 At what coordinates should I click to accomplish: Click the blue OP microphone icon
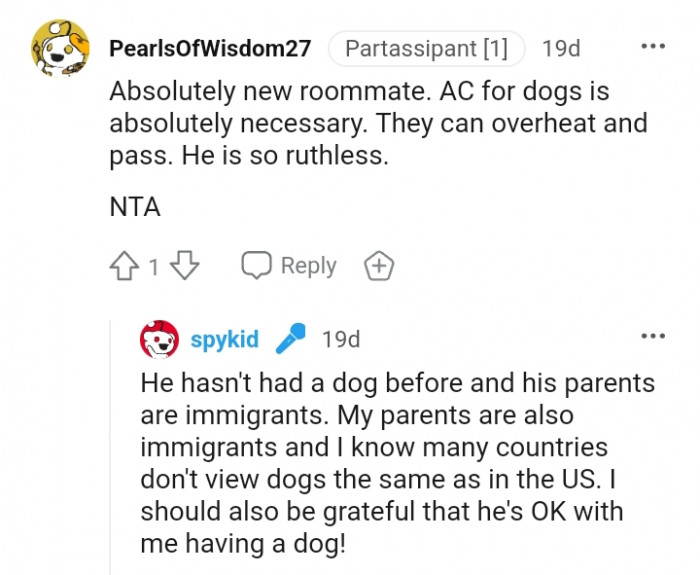[x=290, y=340]
